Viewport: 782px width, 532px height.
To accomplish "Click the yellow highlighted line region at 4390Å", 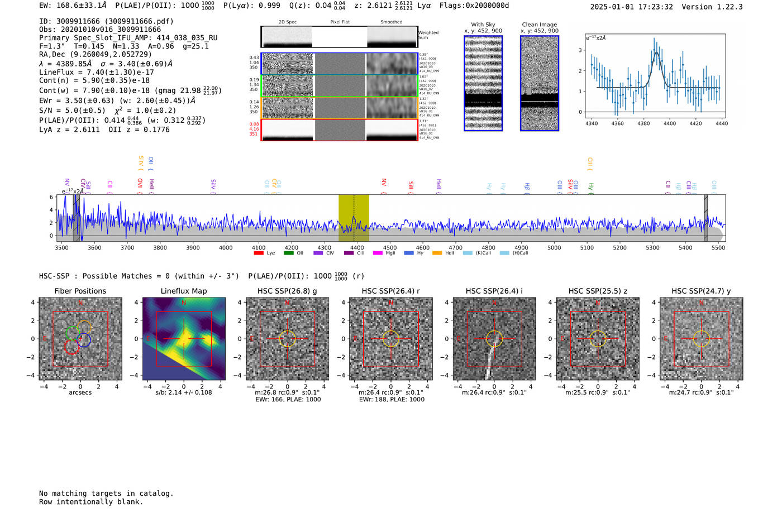I will pyautogui.click(x=354, y=218).
